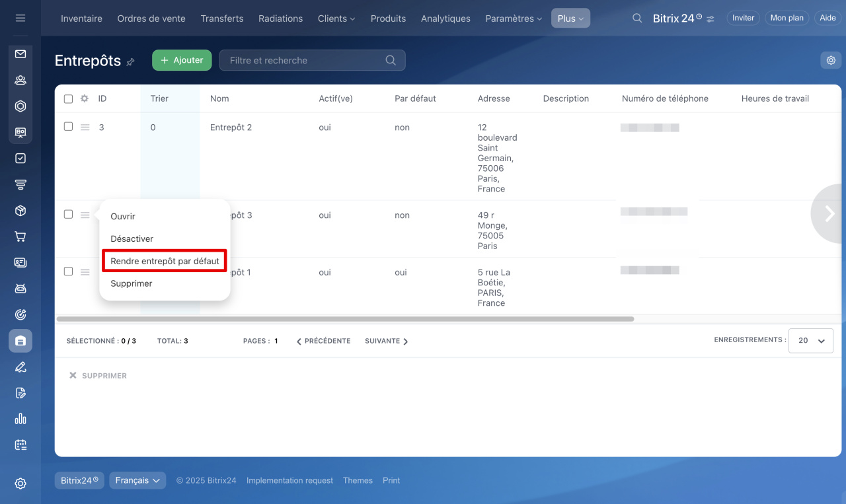The width and height of the screenshot is (846, 504).
Task: Tick the checkbox for the 5 rue La Boétie row
Action: point(68,271)
